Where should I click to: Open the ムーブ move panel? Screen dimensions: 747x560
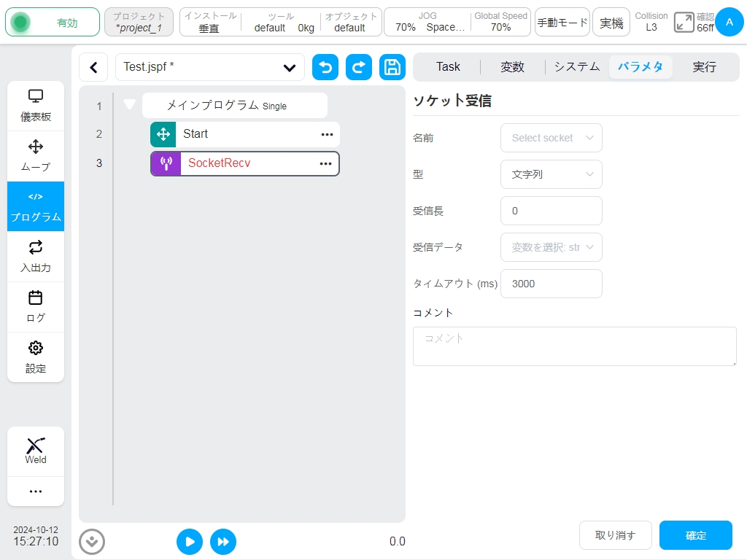(36, 156)
